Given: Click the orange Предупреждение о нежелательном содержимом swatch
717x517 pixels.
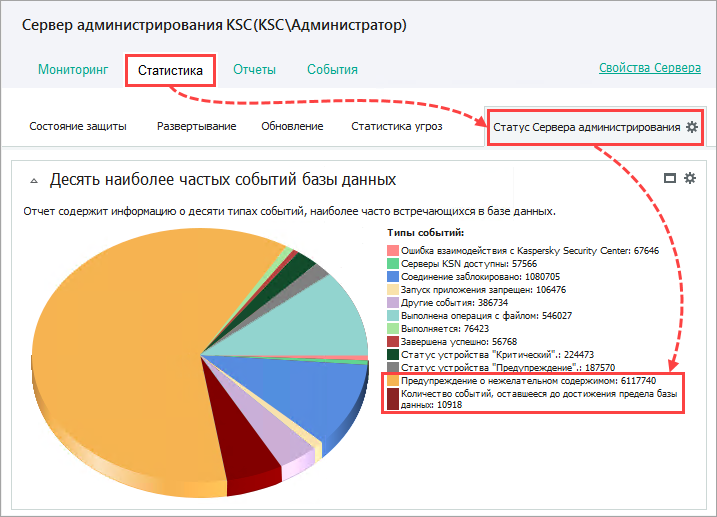Looking at the screenshot, I should tap(393, 380).
